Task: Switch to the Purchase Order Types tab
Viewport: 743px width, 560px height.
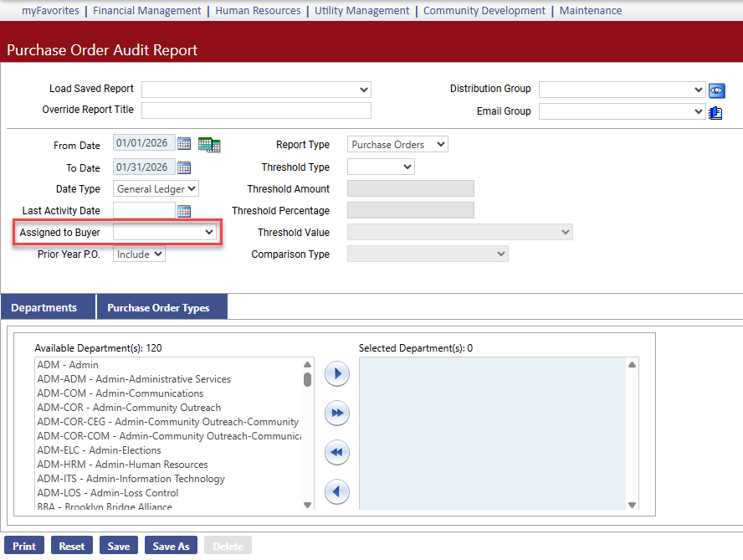Action: coord(158,308)
